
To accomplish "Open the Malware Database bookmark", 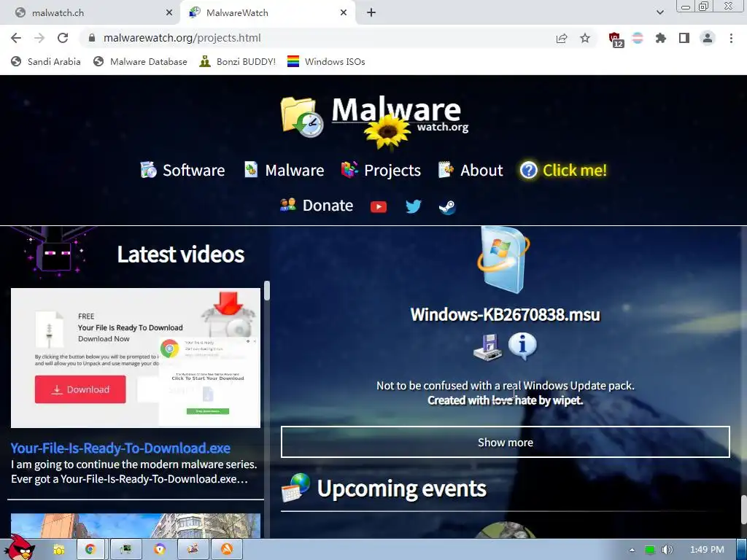I will click(141, 61).
